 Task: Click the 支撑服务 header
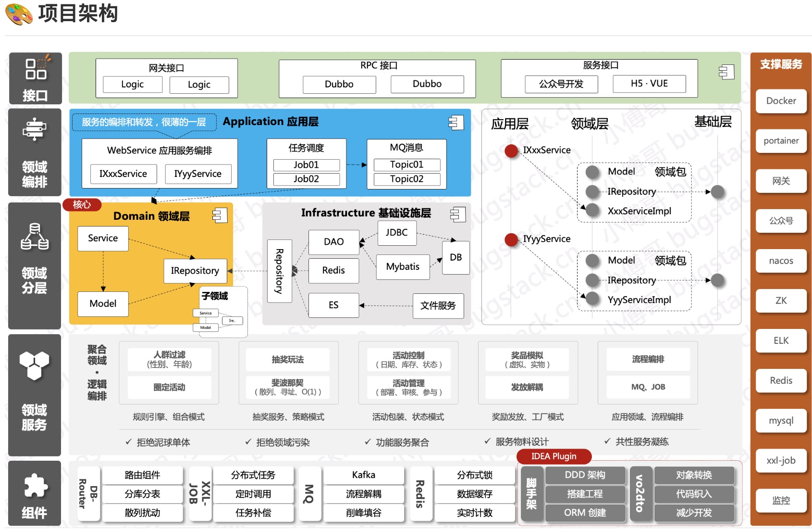(781, 64)
